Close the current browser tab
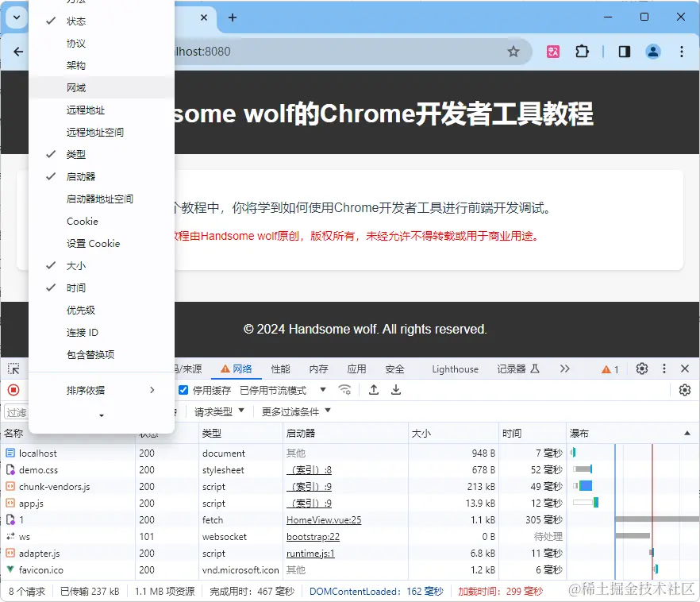This screenshot has height=602, width=700. click(203, 17)
